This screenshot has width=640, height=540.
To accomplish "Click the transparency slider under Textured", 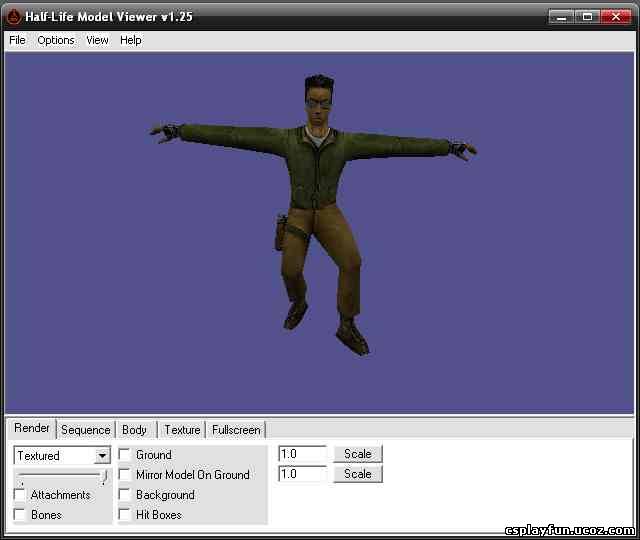I will pyautogui.click(x=62, y=476).
